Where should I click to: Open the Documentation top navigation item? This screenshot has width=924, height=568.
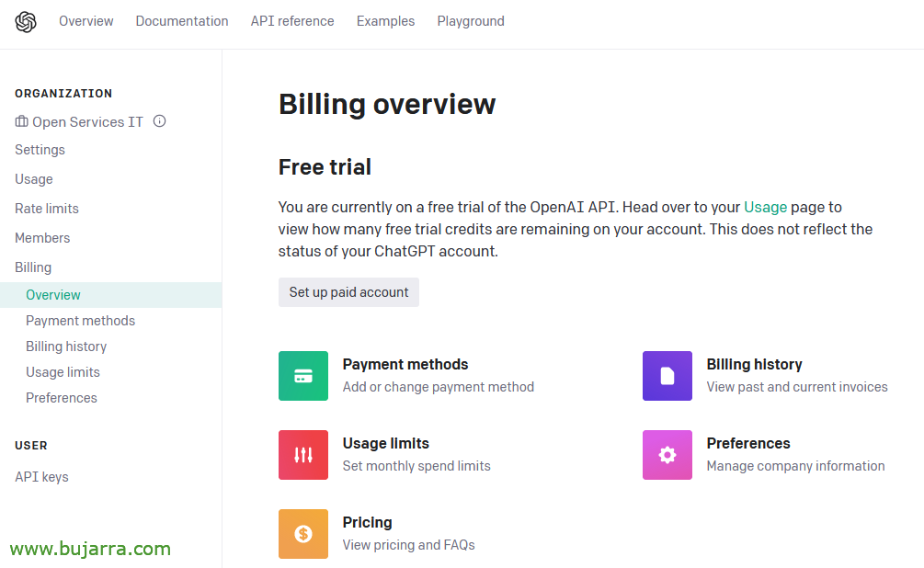coord(182,21)
